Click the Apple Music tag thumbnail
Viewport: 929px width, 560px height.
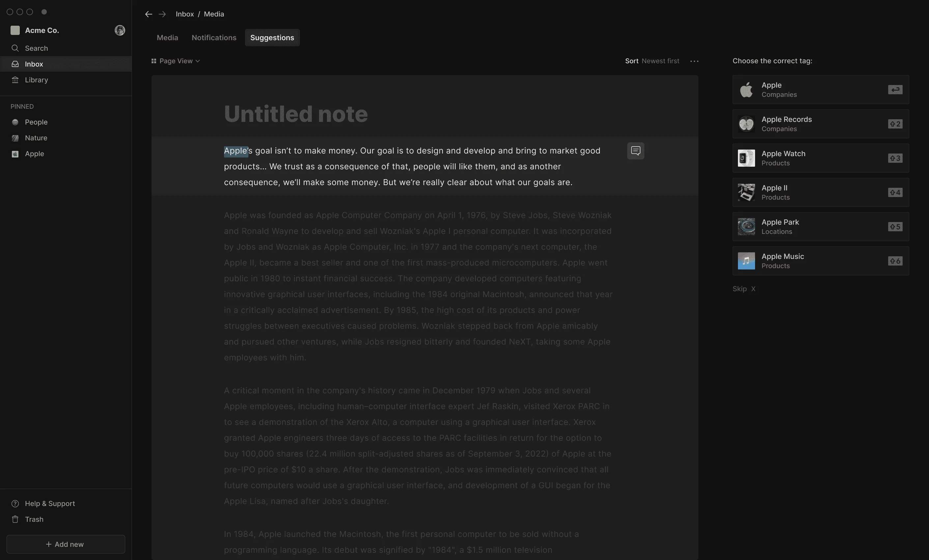click(x=746, y=261)
